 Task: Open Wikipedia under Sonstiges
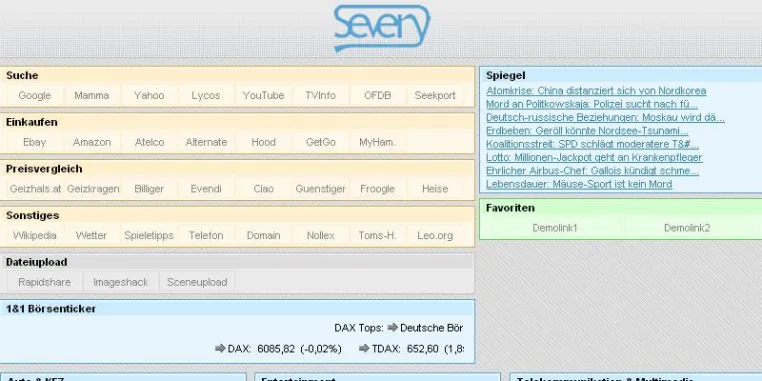tap(35, 235)
